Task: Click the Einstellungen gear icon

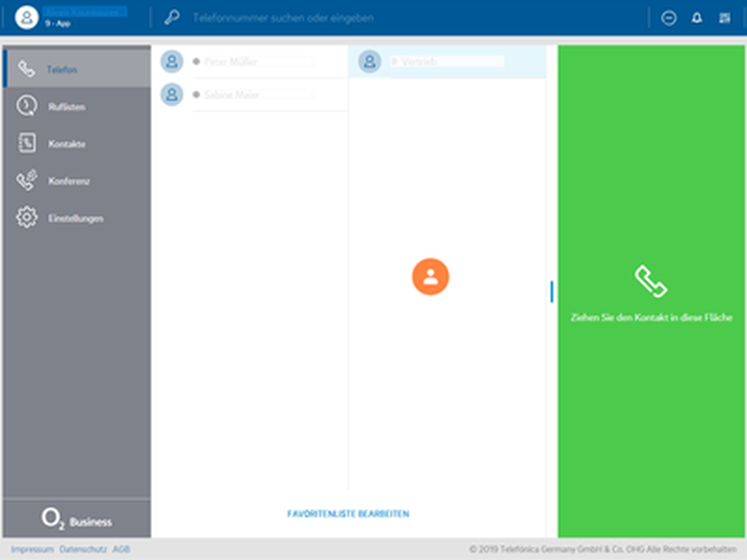Action: pos(27,217)
